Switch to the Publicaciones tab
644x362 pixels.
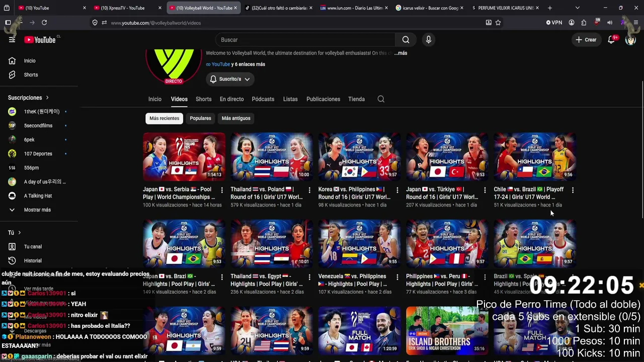coord(324,99)
